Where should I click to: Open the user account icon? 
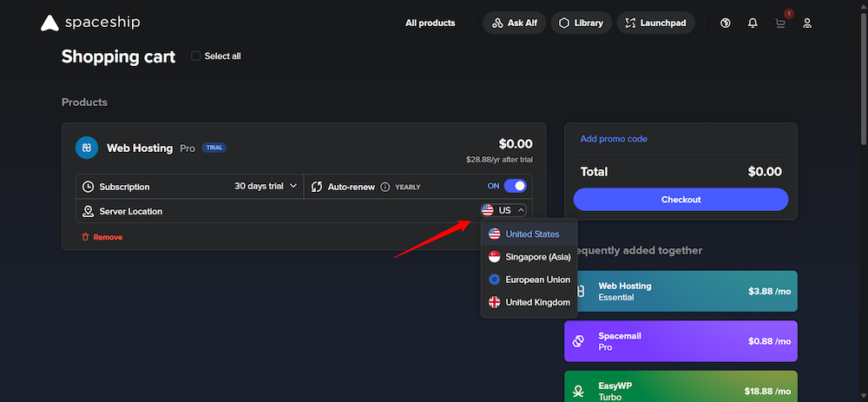pyautogui.click(x=807, y=23)
